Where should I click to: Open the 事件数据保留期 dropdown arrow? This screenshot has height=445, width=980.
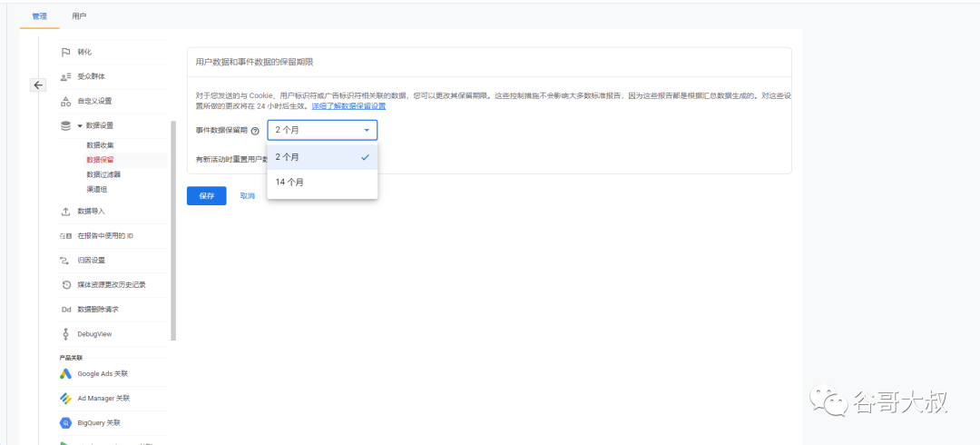[x=367, y=130]
